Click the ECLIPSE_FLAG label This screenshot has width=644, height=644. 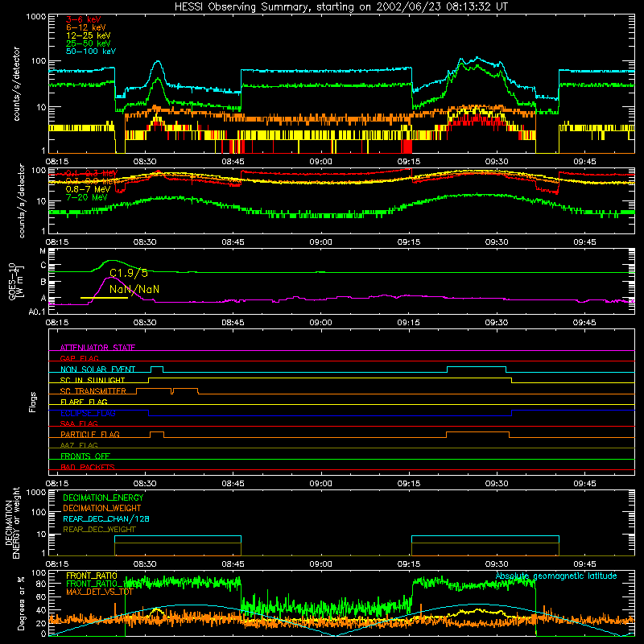pyautogui.click(x=88, y=413)
